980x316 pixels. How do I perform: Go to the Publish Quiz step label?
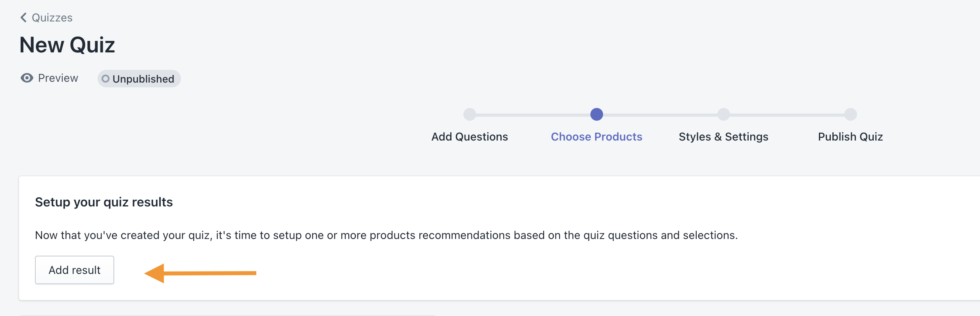850,137
